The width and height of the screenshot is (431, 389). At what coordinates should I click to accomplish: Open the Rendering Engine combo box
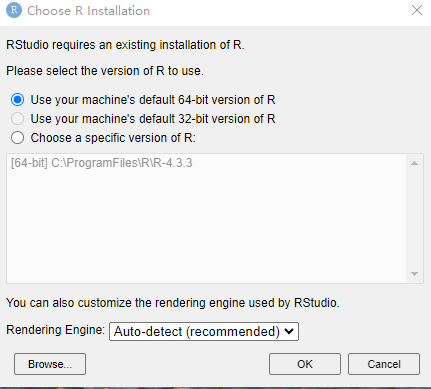[x=204, y=331]
